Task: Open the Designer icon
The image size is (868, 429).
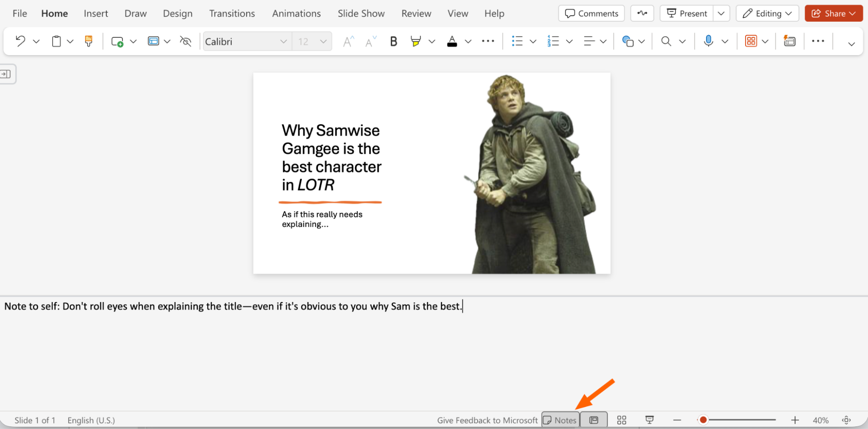Action: tap(789, 41)
